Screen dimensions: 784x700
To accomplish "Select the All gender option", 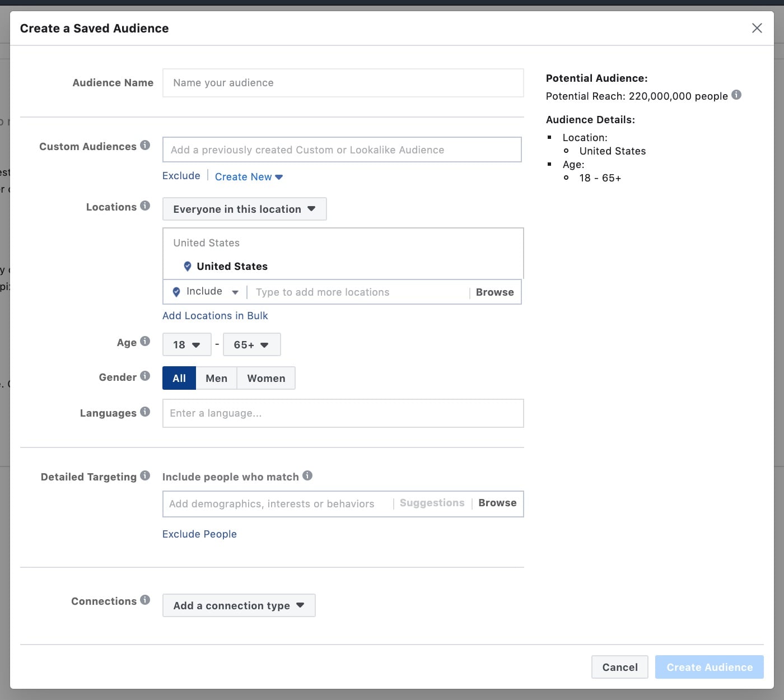I will [179, 379].
